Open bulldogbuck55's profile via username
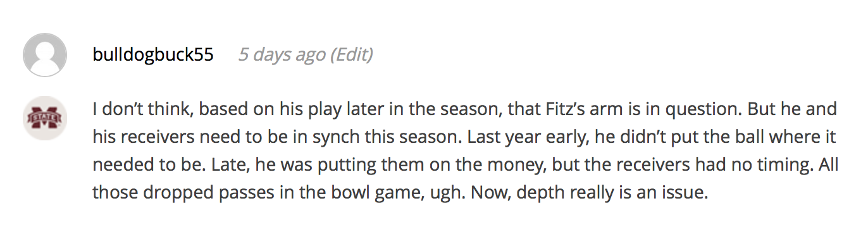The image size is (868, 239). 153,55
